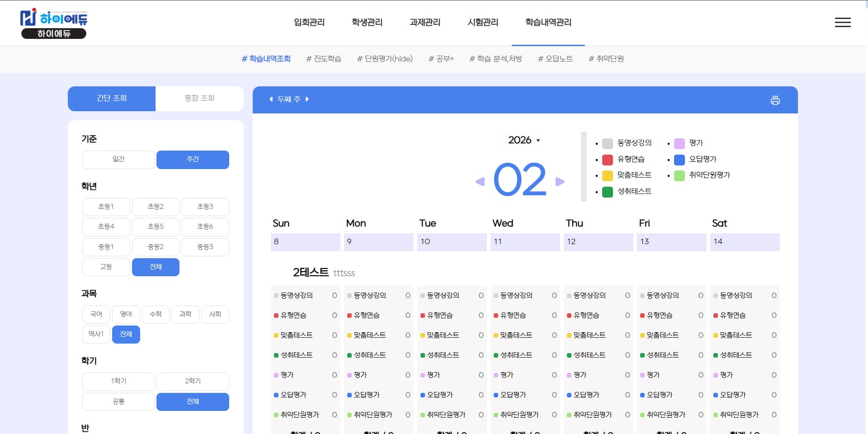Select the 수학 subject option
This screenshot has width=868, height=434.
pyautogui.click(x=156, y=314)
